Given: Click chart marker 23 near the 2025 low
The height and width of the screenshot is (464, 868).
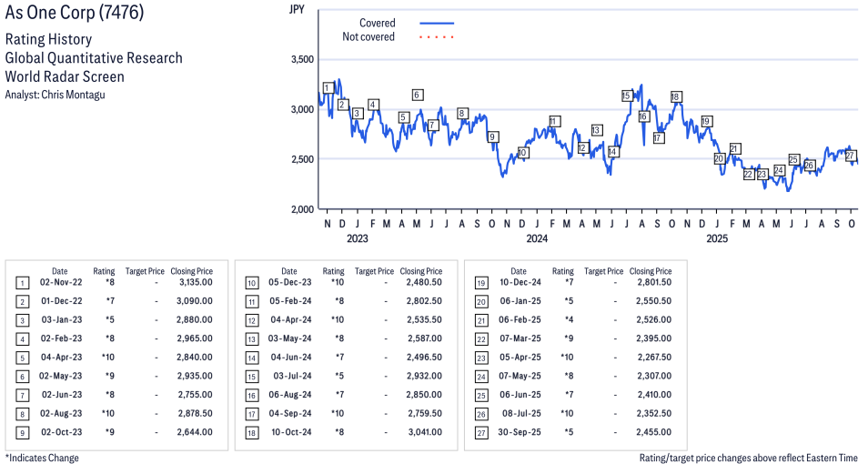Looking at the screenshot, I should pyautogui.click(x=762, y=175).
